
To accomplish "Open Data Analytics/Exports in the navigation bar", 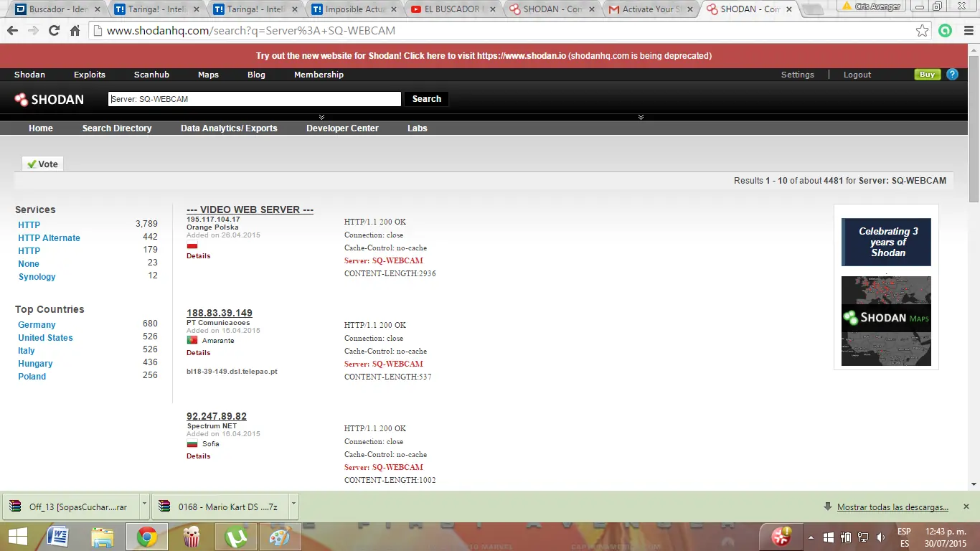I will (229, 128).
